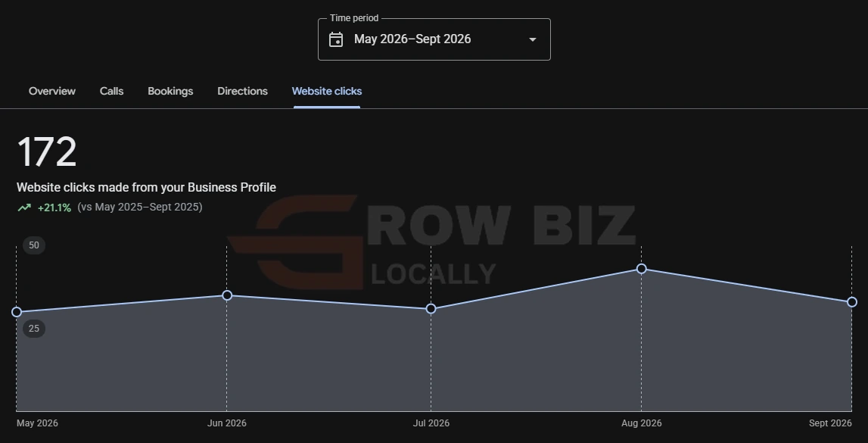Click the Sept 2026 x-axis label
The height and width of the screenshot is (443, 868).
click(x=830, y=423)
